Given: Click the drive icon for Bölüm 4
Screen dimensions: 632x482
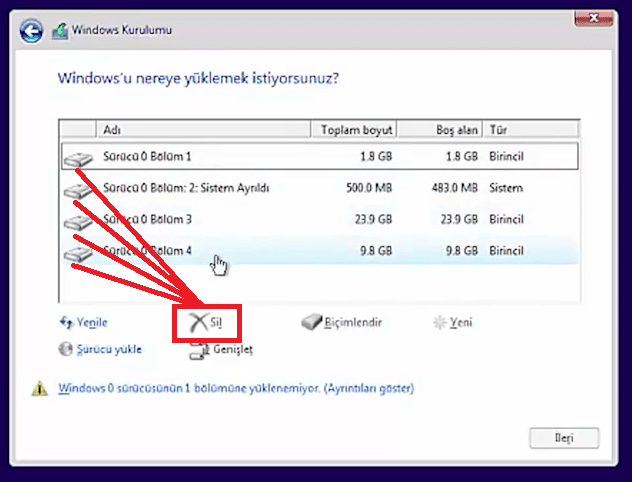Looking at the screenshot, I should coord(78,253).
